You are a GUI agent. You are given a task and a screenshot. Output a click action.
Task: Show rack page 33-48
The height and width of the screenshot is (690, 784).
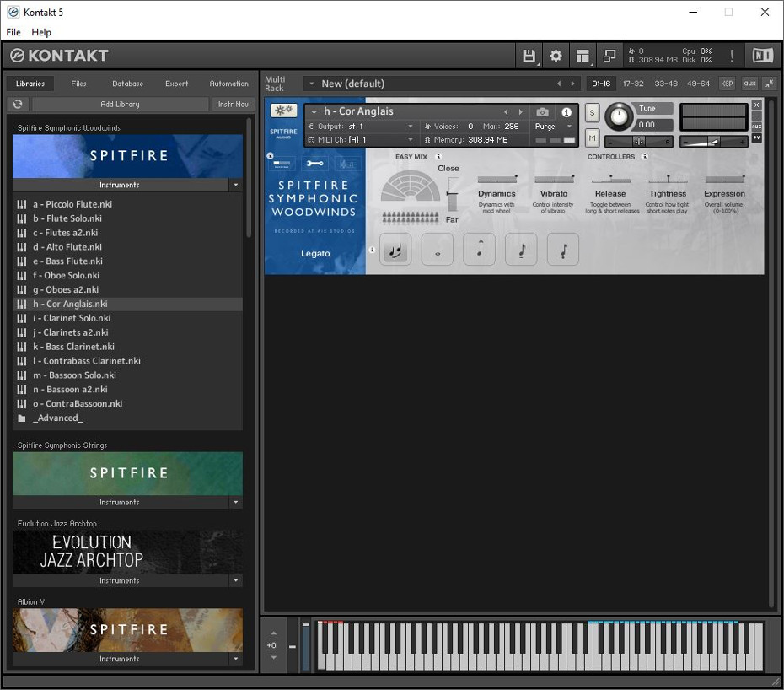666,84
